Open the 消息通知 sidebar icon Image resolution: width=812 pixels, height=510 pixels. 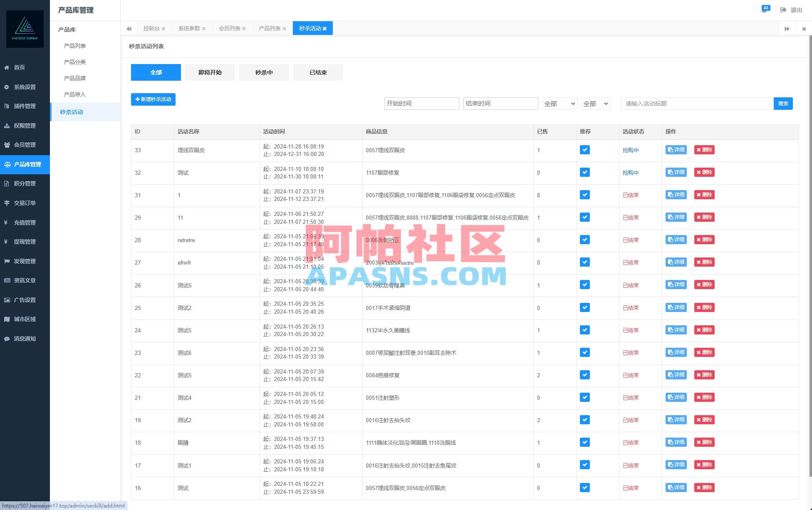pyautogui.click(x=24, y=339)
